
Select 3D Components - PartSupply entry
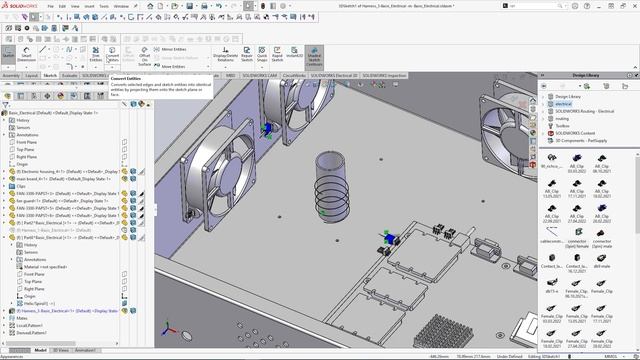(581, 141)
